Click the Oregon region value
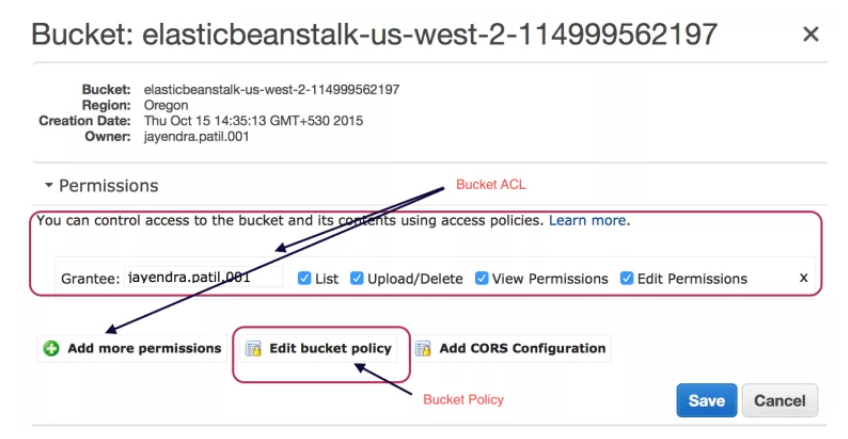This screenshot has width=848, height=439. 167,105
